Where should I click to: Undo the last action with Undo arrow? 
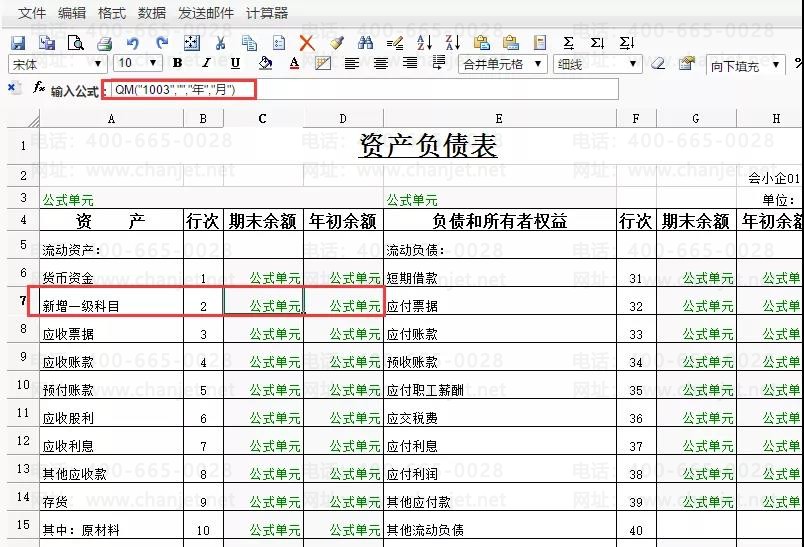[x=133, y=43]
